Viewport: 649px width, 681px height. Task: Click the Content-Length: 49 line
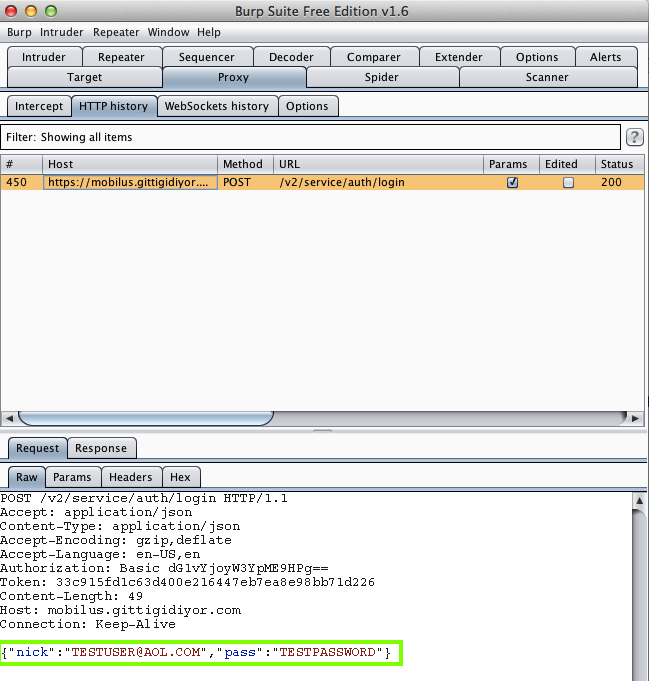pos(71,596)
